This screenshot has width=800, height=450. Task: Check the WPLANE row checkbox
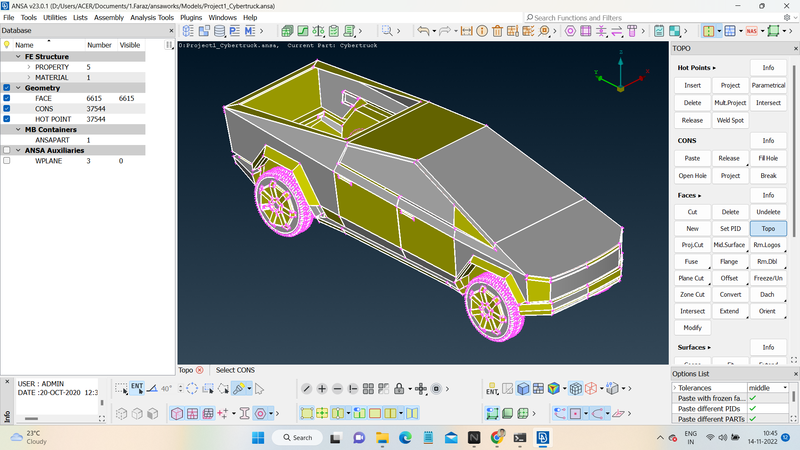[x=7, y=161]
